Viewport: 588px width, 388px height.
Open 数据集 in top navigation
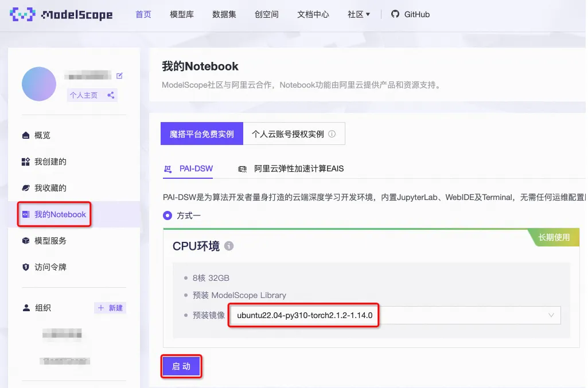[224, 14]
